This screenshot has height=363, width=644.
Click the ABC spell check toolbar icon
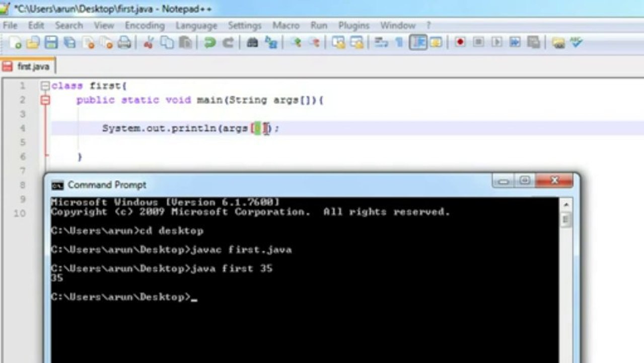click(x=576, y=42)
